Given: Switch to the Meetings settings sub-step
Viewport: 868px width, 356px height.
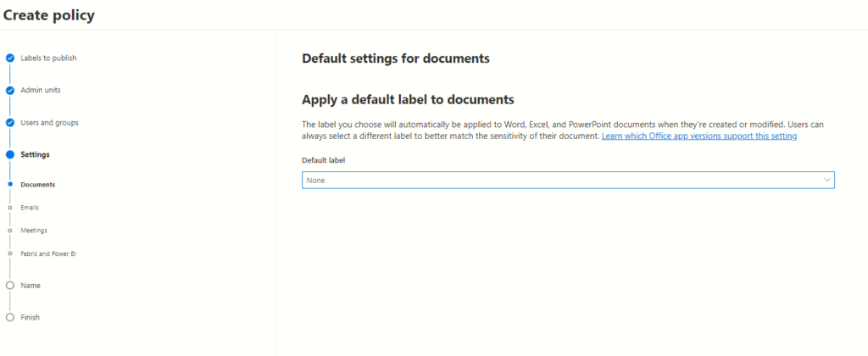Looking at the screenshot, I should coord(34,230).
